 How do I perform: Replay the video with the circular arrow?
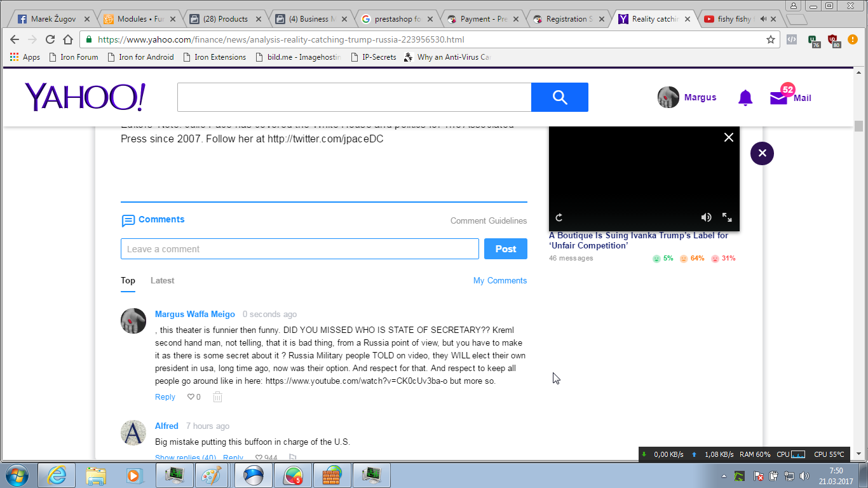pyautogui.click(x=559, y=217)
